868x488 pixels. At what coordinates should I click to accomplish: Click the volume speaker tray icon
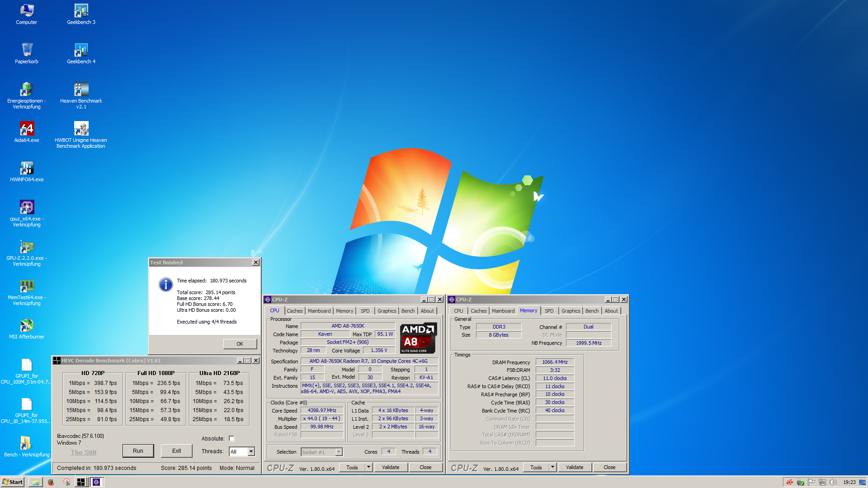tap(833, 482)
